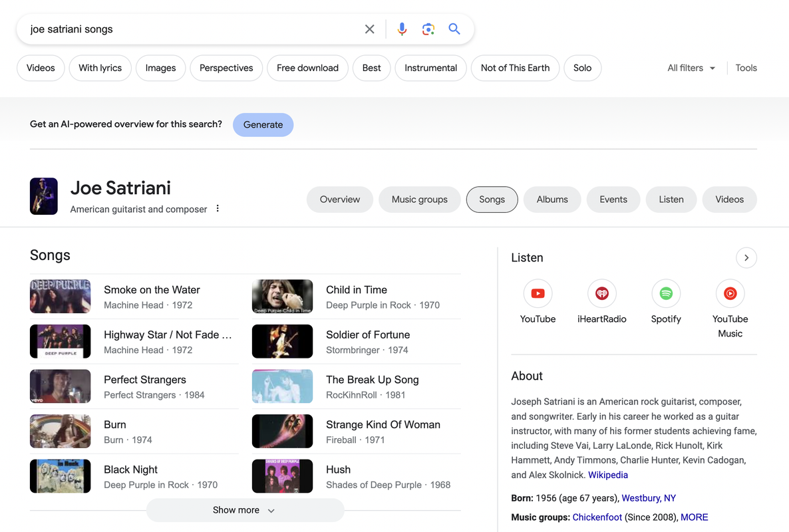Open the Spotify listen icon
The width and height of the screenshot is (789, 532).
click(666, 293)
